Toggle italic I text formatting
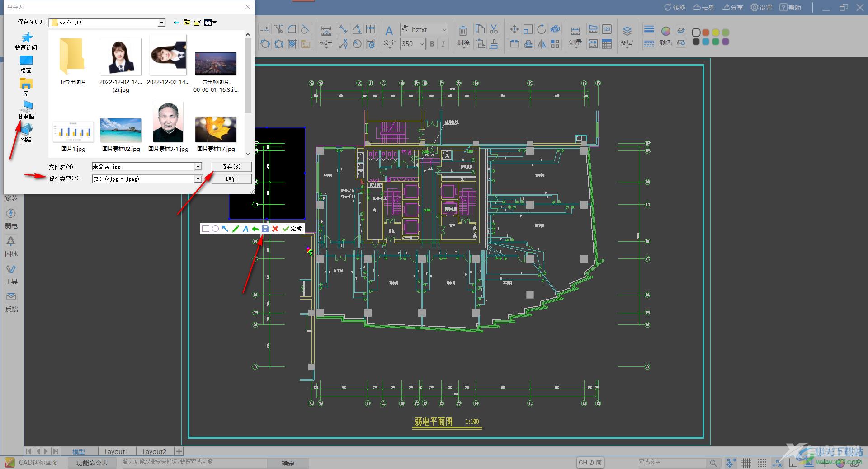 (x=443, y=44)
